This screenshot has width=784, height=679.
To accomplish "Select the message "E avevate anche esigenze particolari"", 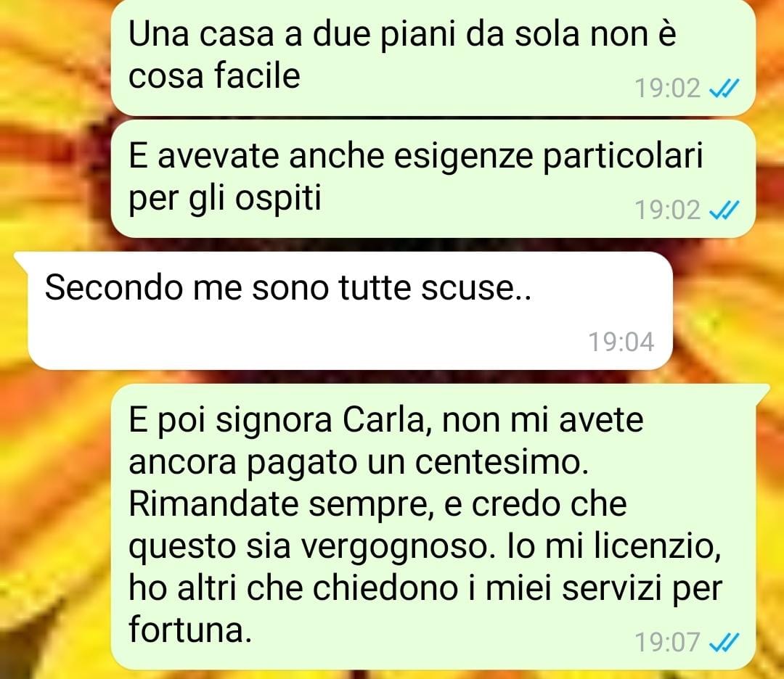I will point(433,179).
